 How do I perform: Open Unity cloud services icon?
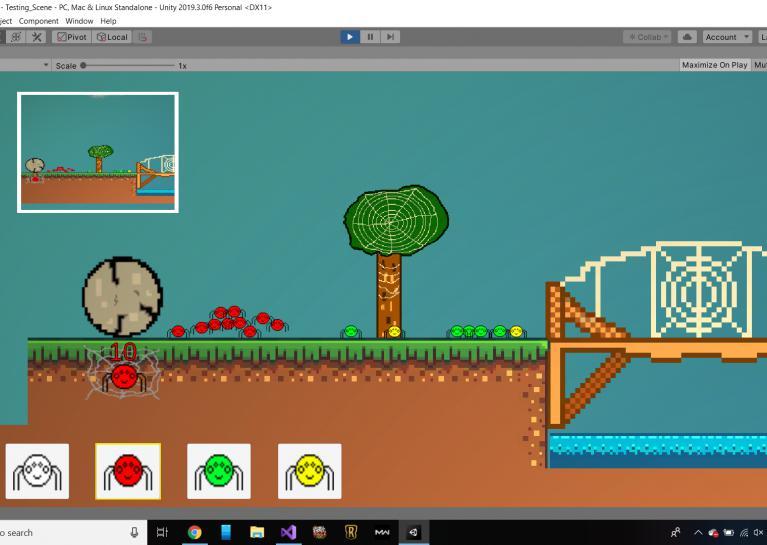tap(687, 37)
